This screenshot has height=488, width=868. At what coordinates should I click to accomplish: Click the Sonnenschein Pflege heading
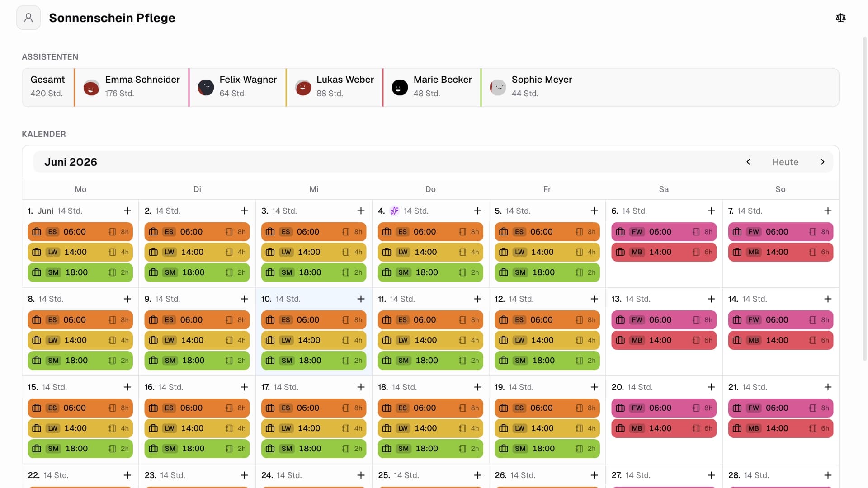pyautogui.click(x=112, y=18)
